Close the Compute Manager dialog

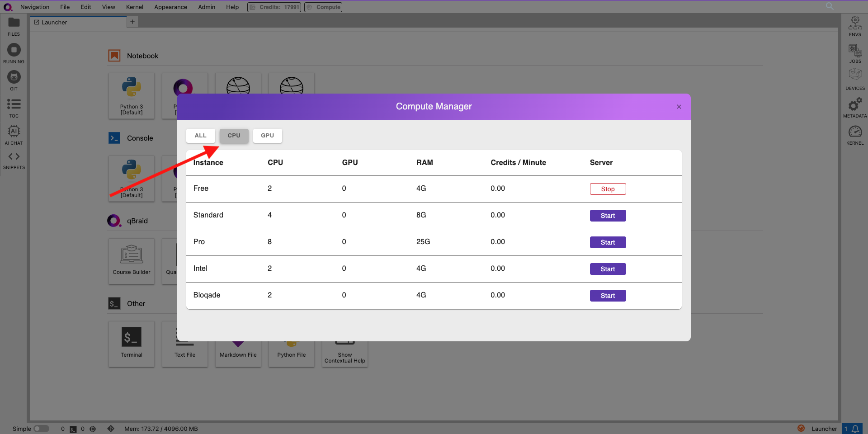pos(679,107)
